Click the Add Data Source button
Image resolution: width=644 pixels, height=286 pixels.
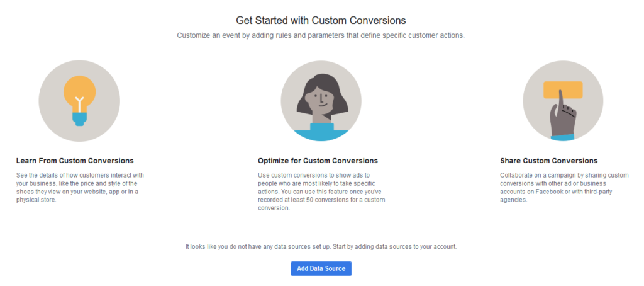pos(321,269)
